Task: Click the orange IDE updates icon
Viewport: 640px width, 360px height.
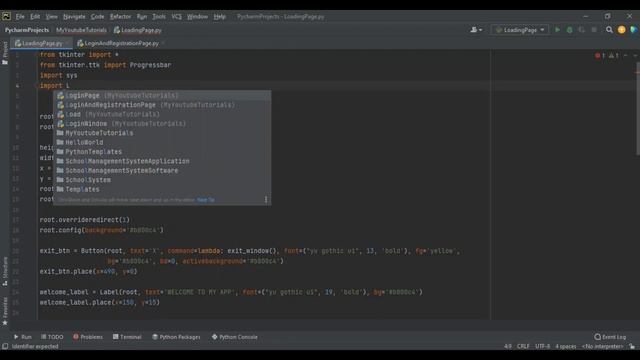Action: coord(621,30)
